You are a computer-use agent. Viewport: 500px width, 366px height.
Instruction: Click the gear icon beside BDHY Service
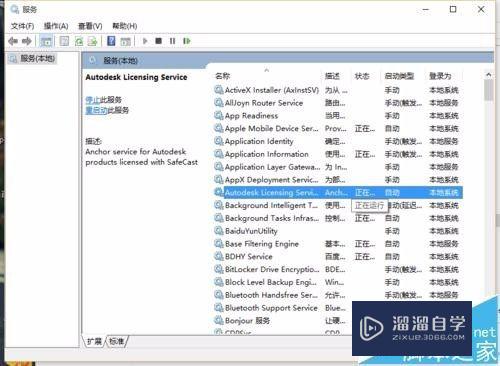219,256
